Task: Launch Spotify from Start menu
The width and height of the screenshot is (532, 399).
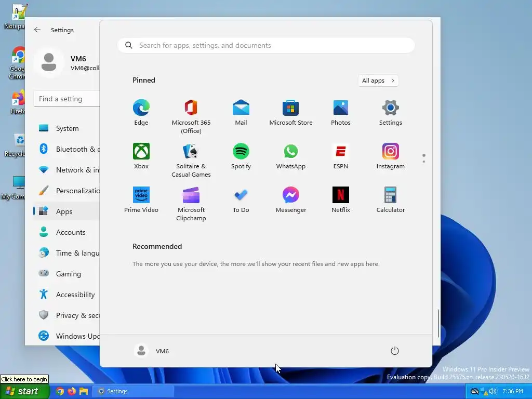Action: (241, 156)
